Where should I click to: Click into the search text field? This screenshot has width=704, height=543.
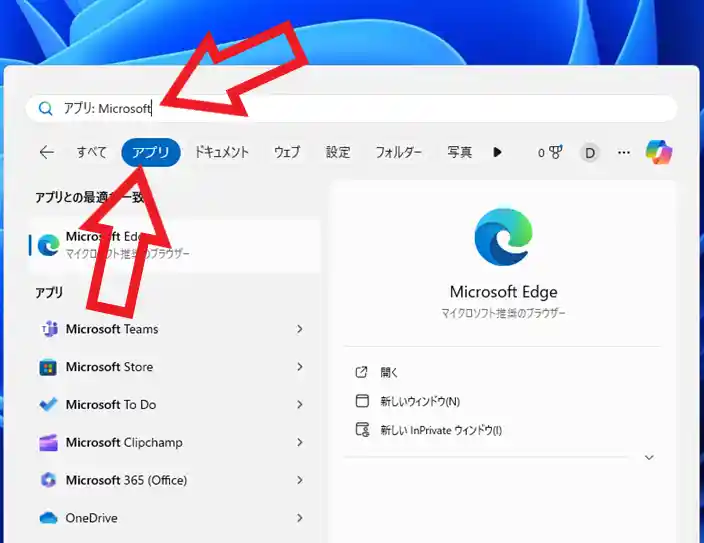(x=351, y=108)
